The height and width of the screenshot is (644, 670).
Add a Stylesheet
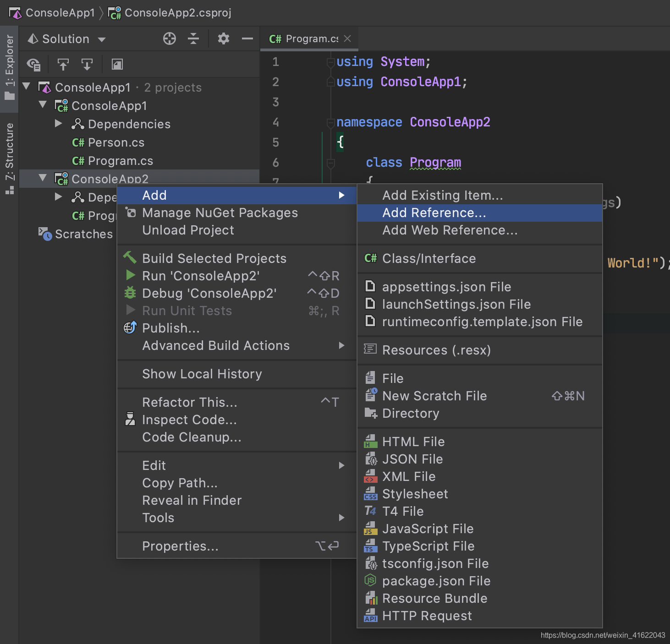479,494
